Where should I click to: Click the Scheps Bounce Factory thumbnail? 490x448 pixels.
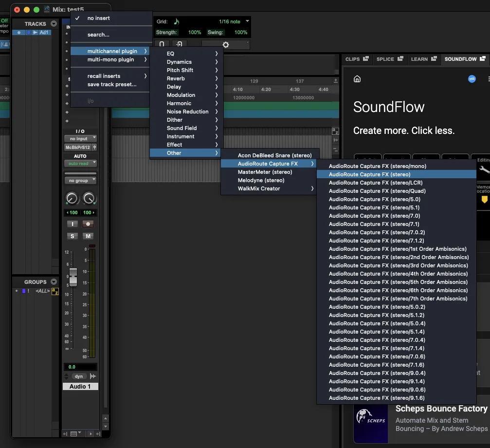(371, 424)
